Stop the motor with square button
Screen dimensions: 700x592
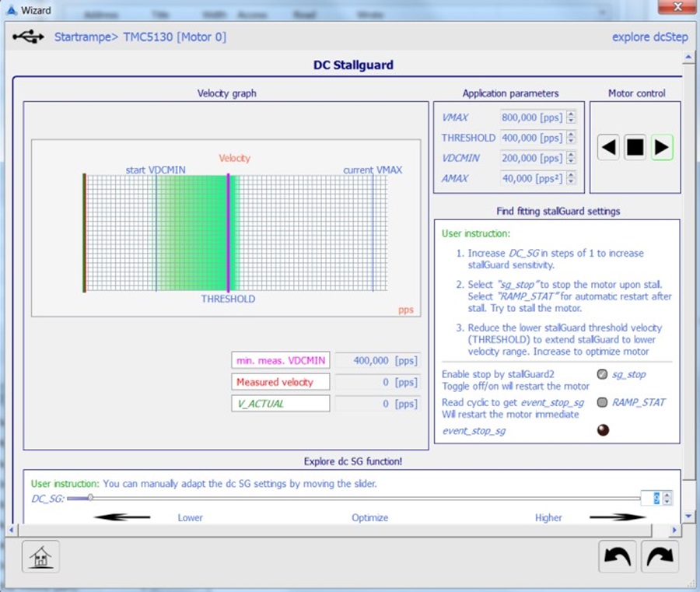click(x=635, y=147)
